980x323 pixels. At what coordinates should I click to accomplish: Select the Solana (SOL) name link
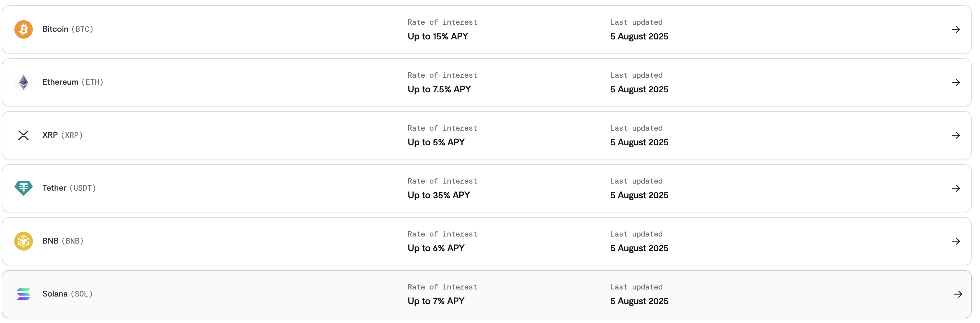tap(67, 294)
